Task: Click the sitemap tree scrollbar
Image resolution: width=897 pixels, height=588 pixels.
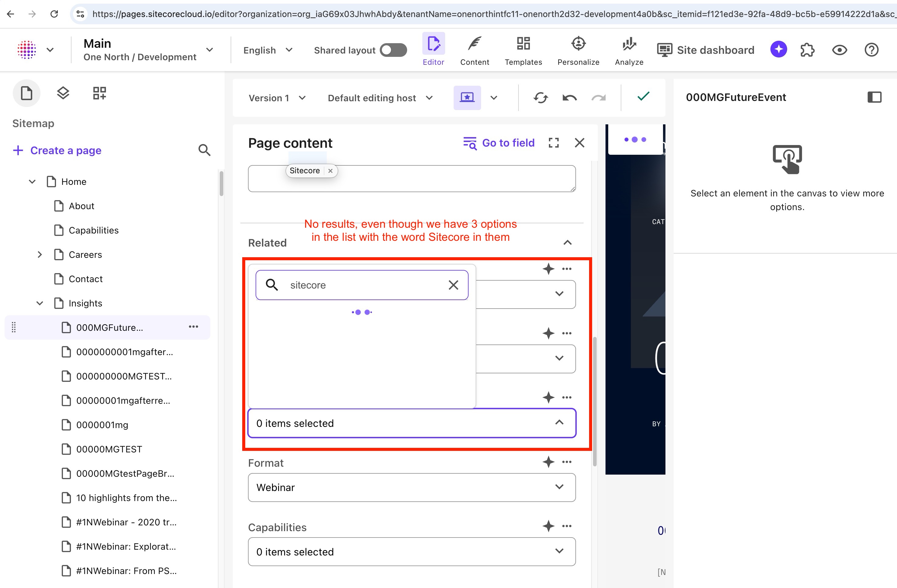Action: tap(221, 183)
